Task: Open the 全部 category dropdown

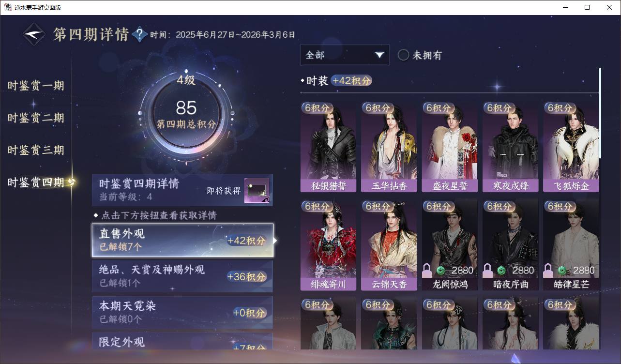Action: pyautogui.click(x=345, y=55)
